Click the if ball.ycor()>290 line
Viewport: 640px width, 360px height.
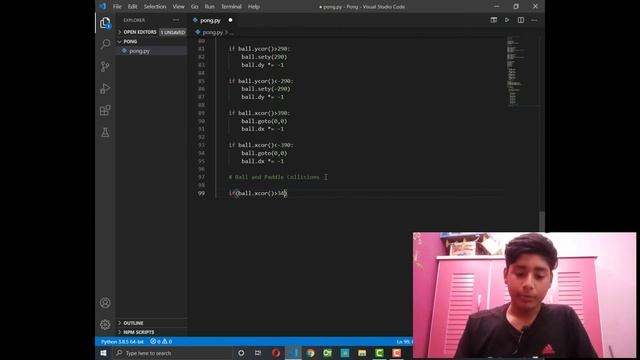(259, 49)
